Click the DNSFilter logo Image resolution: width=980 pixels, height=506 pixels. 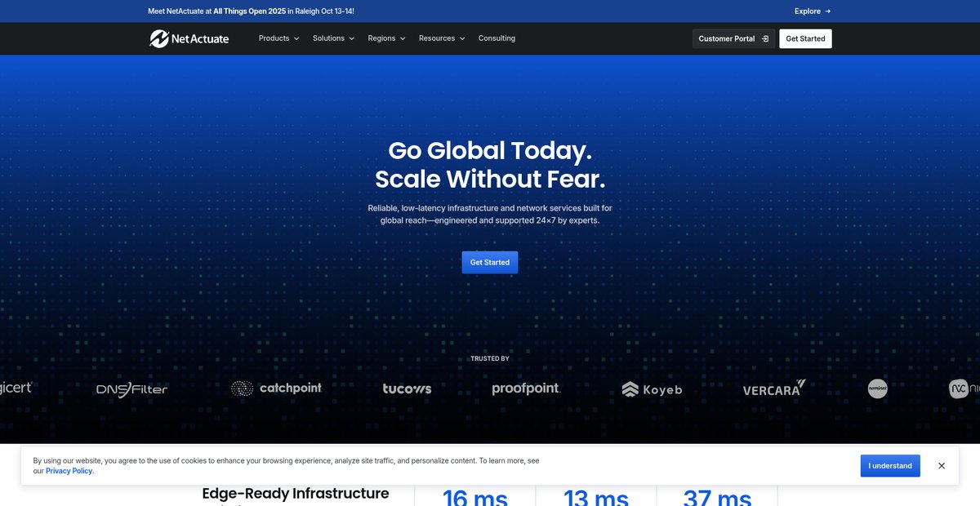pos(131,389)
